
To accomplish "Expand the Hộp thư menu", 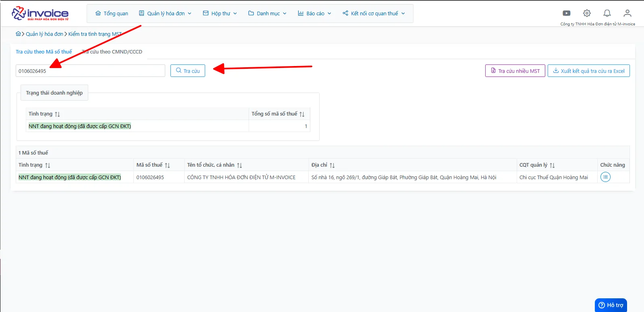I will point(220,13).
